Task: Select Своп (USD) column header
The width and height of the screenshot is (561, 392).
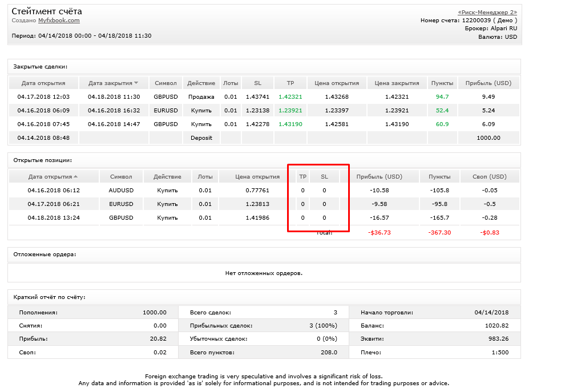Action: click(490, 177)
